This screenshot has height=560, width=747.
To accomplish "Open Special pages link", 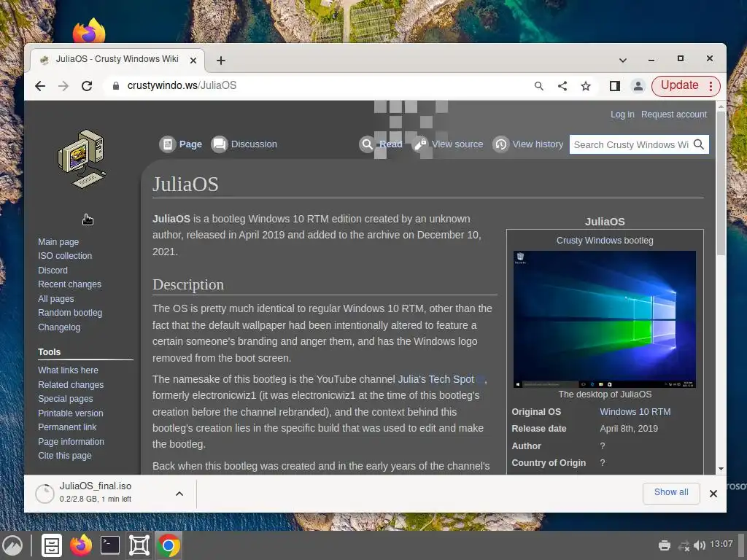I will (65, 399).
